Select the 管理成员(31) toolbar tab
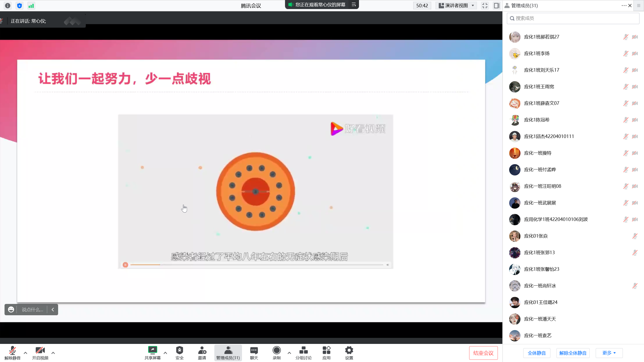Screen dimensions: 644x362 click(x=228, y=353)
